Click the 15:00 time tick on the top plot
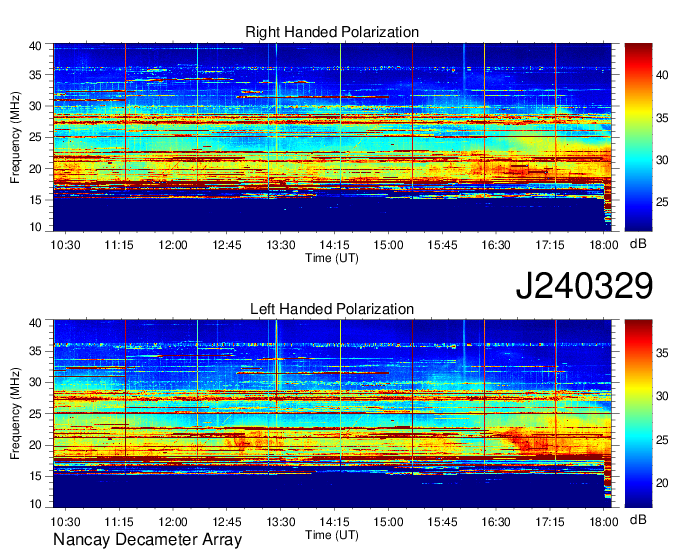 (388, 245)
